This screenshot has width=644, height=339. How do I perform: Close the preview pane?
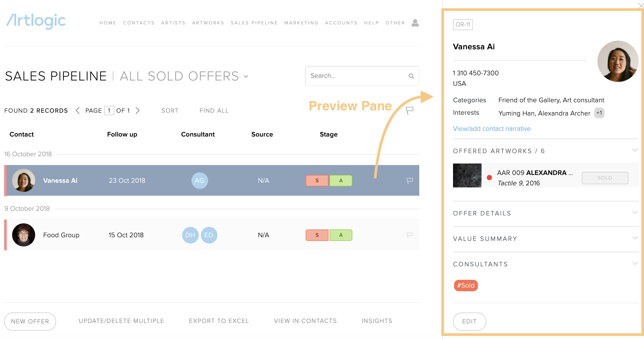tap(641, 5)
